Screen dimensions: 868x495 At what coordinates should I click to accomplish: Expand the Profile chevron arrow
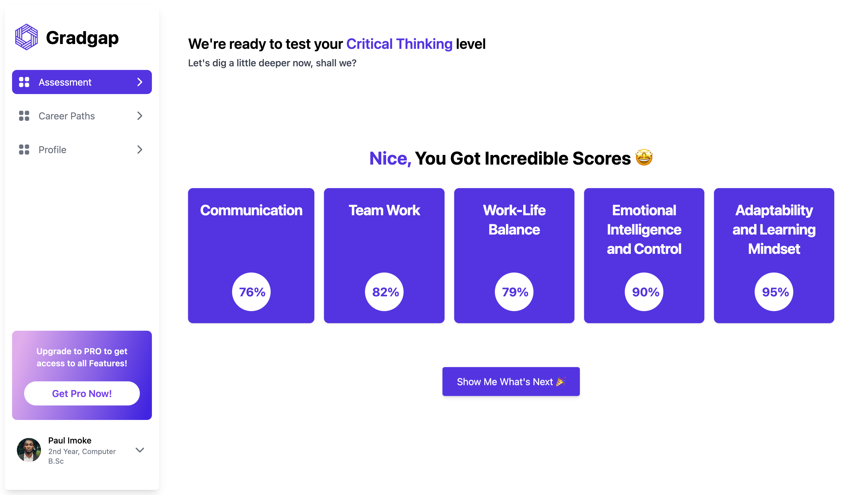[140, 150]
